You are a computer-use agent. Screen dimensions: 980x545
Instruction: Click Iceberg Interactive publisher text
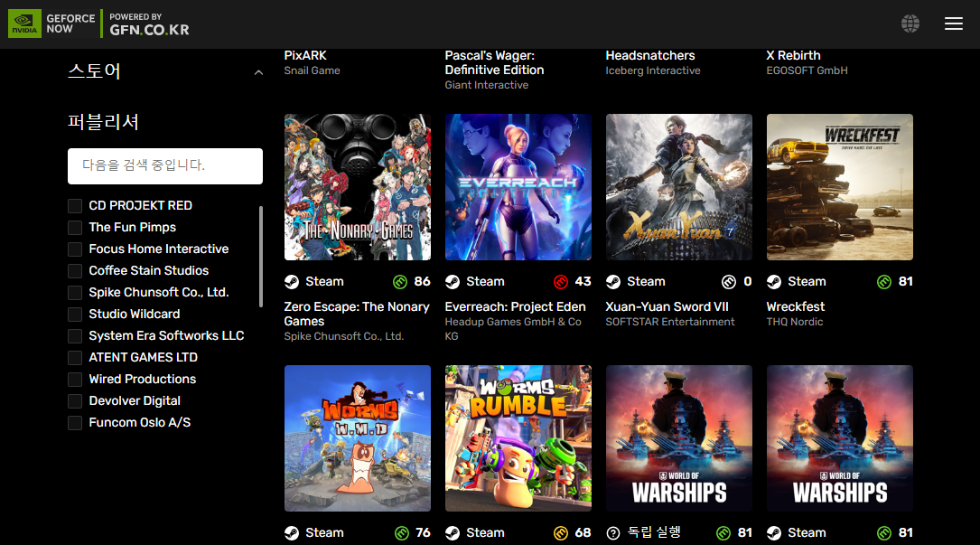(652, 70)
